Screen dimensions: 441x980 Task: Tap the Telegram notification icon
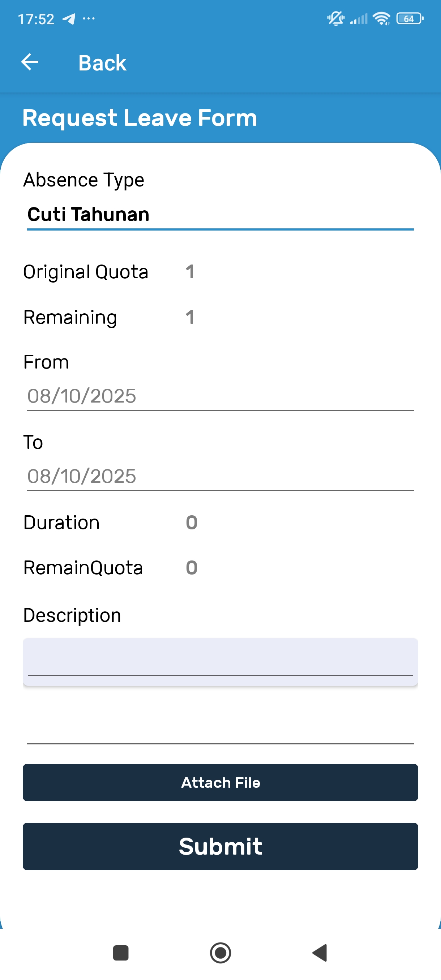click(69, 19)
